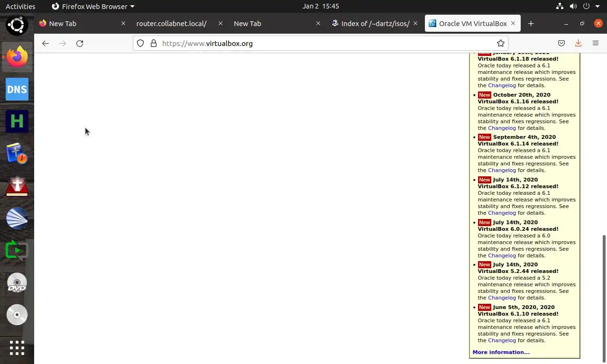Viewport: 607px width, 364px height.
Task: Click 'June 5th, 2020, 2020' news date
Action: coord(524,307)
